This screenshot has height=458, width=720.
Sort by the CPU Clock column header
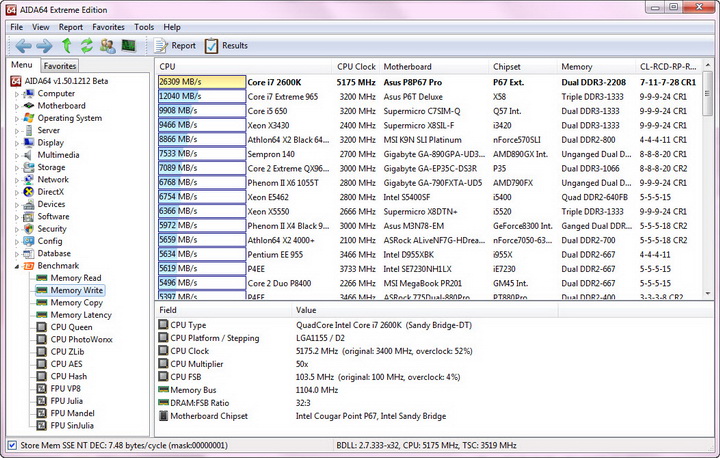(x=356, y=67)
